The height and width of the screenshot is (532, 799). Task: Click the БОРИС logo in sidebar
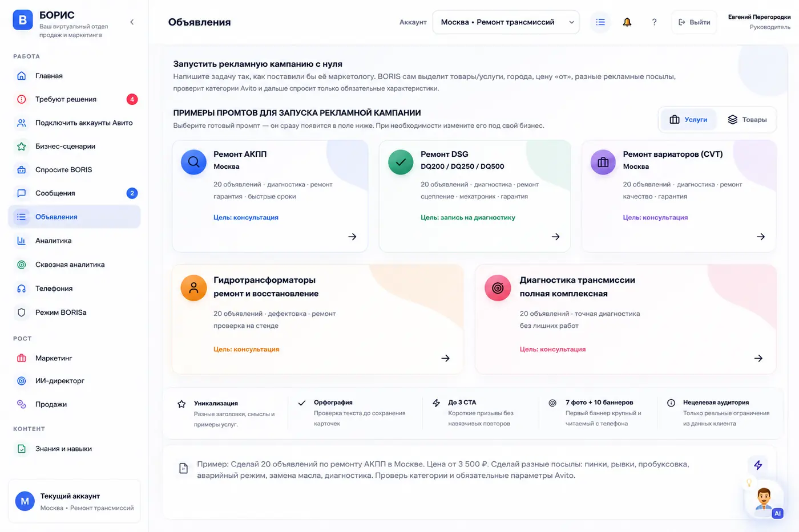pos(23,20)
